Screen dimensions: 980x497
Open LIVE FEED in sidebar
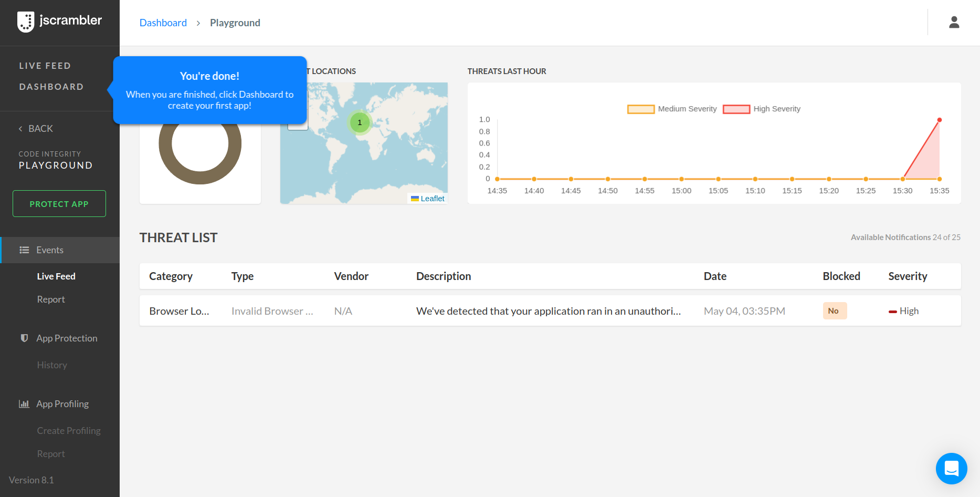[x=45, y=66]
